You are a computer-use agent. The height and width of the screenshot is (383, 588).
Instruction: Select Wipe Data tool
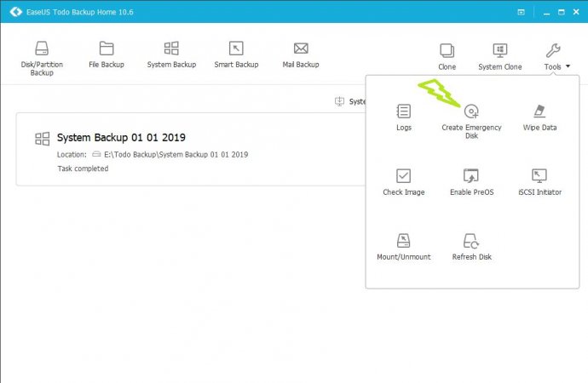pos(539,117)
